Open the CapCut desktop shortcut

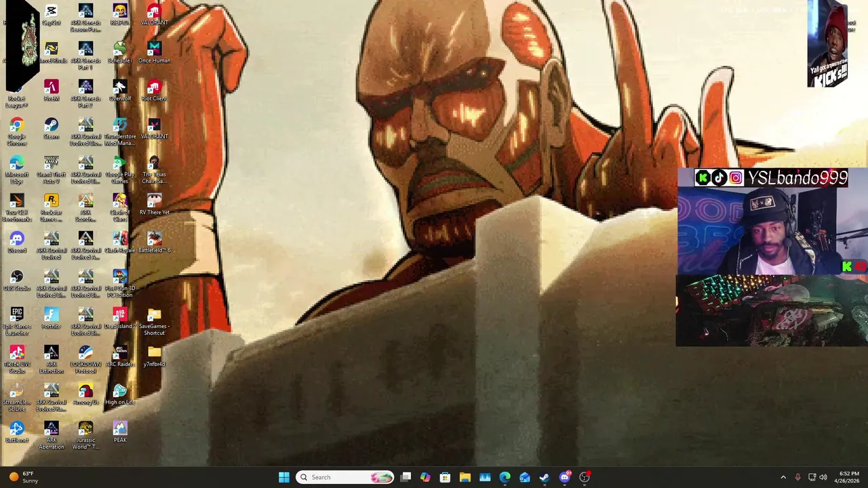(52, 15)
